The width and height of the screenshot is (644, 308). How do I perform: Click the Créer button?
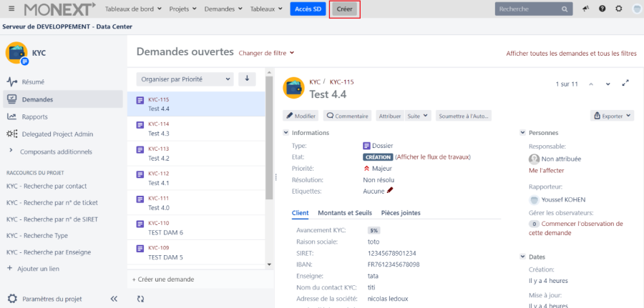point(344,9)
